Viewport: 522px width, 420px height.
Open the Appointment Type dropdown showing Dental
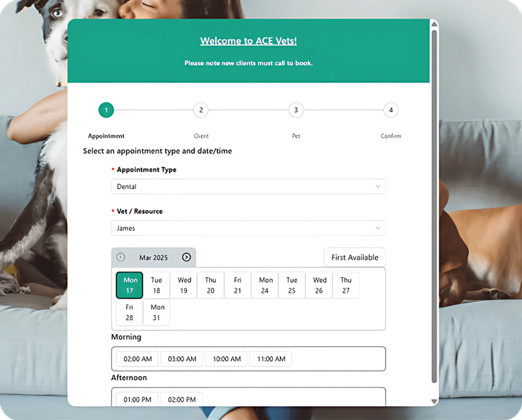click(248, 187)
